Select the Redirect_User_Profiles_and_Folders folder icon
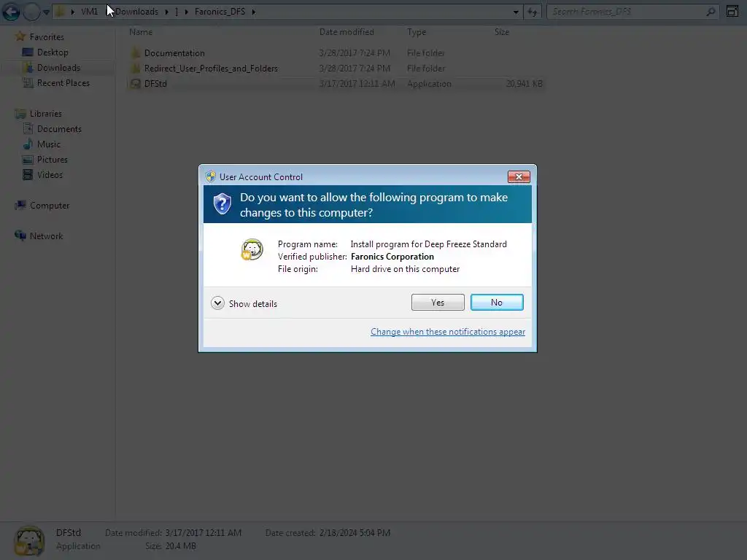 click(135, 68)
